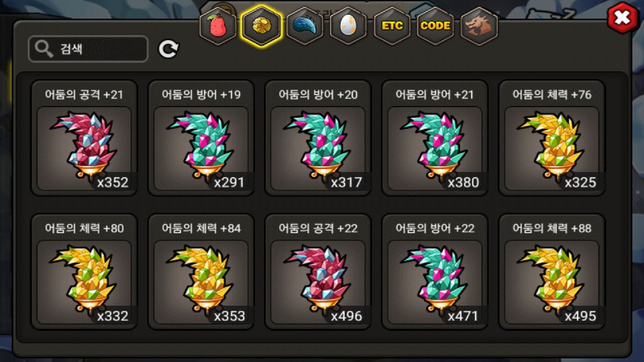Image resolution: width=644 pixels, height=362 pixels.
Task: Pick the 어둠의 방어 +19 crystal
Action: click(x=201, y=138)
